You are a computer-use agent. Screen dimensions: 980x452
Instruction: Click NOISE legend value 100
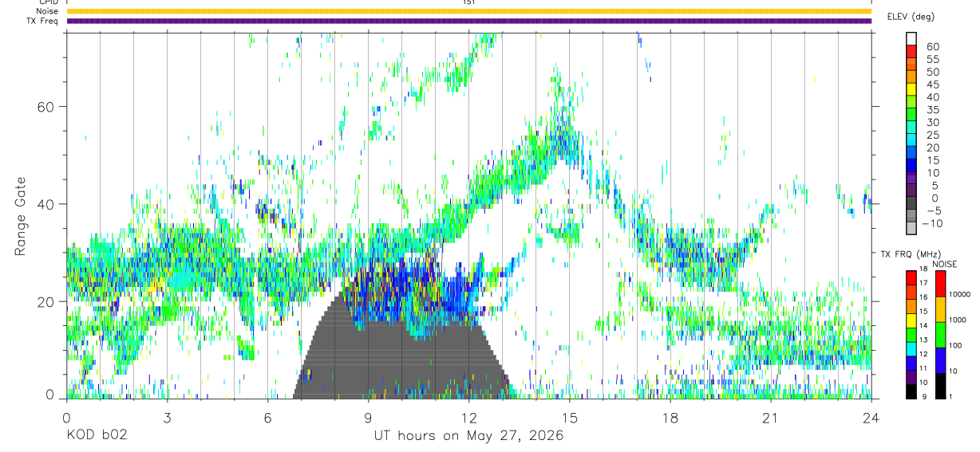(954, 346)
